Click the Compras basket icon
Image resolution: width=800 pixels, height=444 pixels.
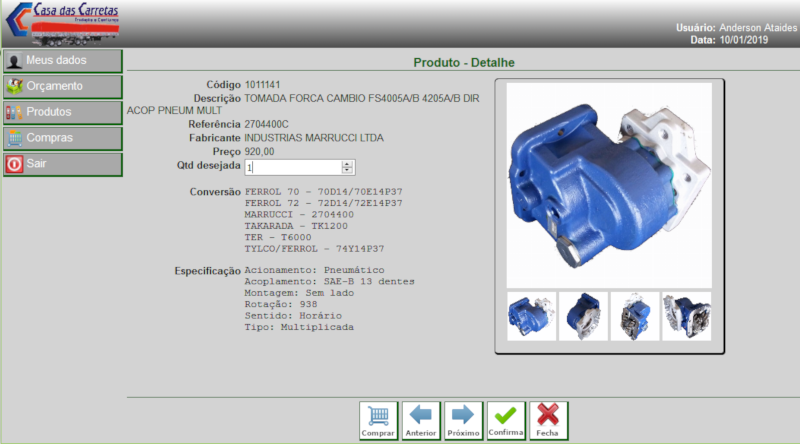pos(14,138)
